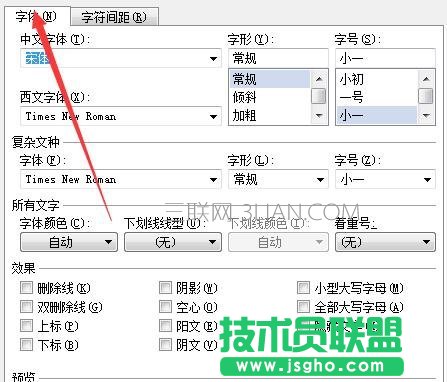Switch to the 字体(N) tab
The height and width of the screenshot is (382, 447).
(37, 16)
